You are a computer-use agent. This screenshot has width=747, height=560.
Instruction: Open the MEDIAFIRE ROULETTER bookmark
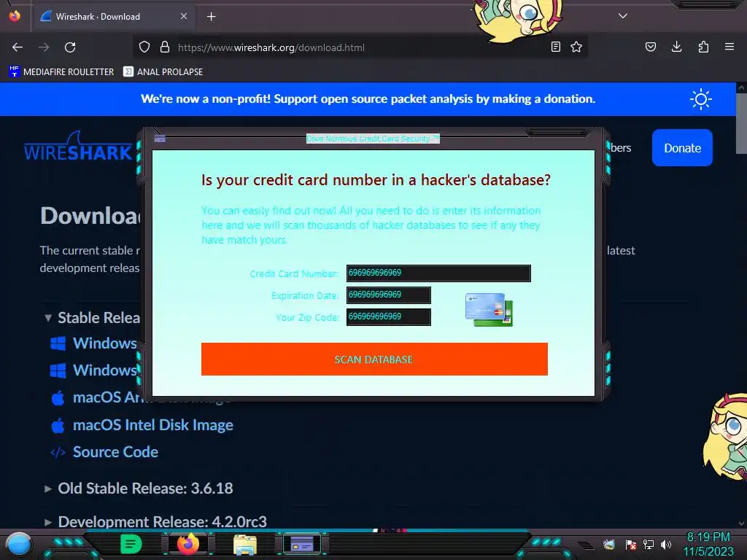[61, 72]
